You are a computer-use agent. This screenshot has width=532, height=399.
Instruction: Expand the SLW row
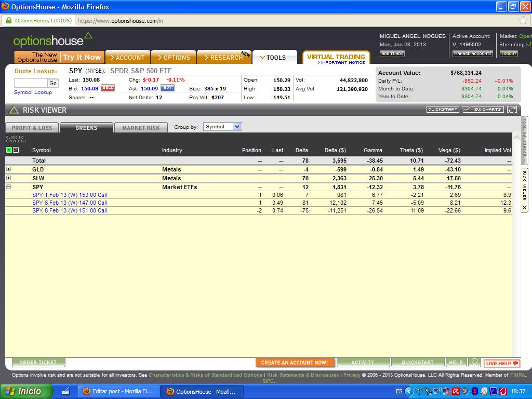pyautogui.click(x=8, y=178)
